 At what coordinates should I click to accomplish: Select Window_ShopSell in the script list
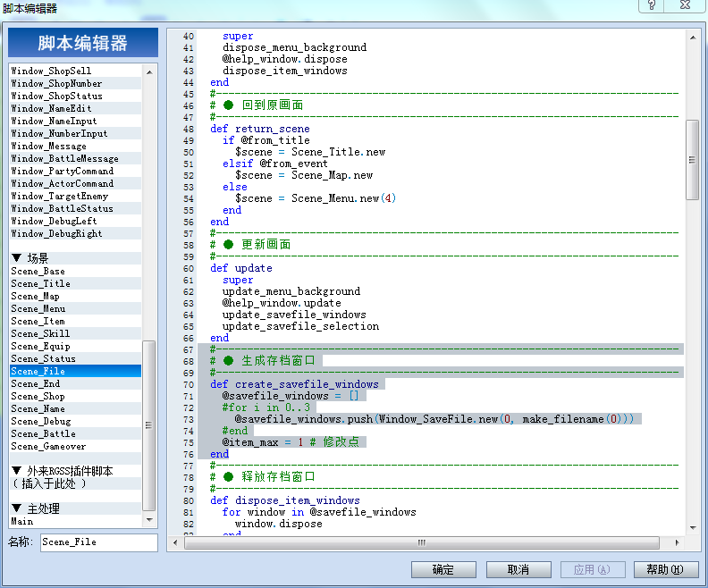point(75,71)
